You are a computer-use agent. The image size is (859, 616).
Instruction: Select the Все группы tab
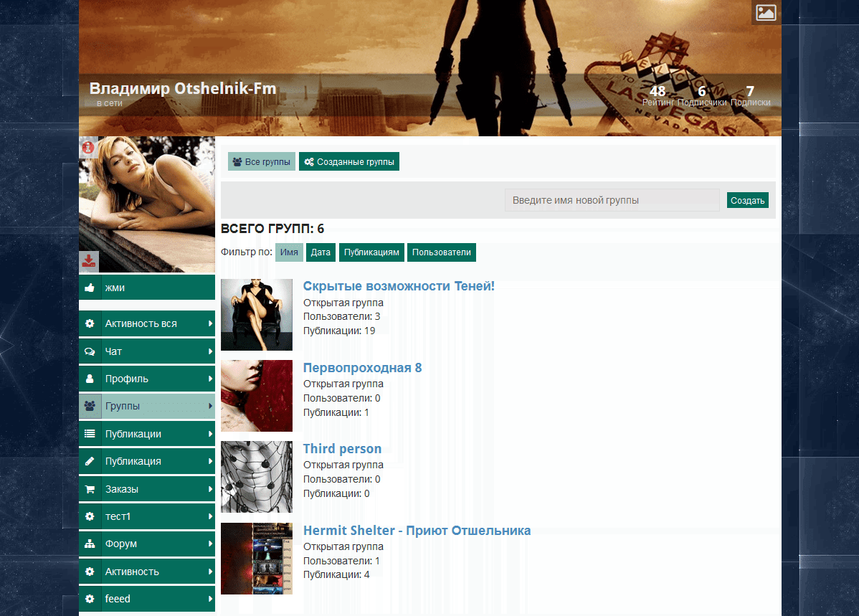tap(262, 162)
